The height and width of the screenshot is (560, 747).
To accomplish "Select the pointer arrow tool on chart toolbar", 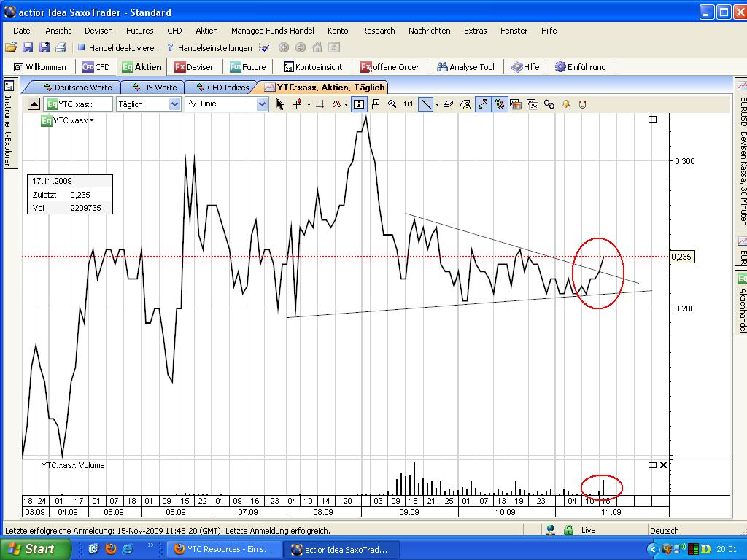I will tap(281, 104).
